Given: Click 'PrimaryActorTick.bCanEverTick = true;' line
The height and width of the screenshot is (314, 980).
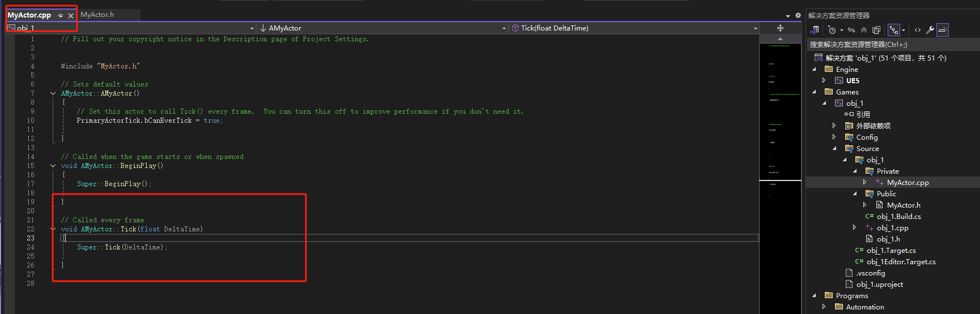Looking at the screenshot, I should tap(150, 121).
